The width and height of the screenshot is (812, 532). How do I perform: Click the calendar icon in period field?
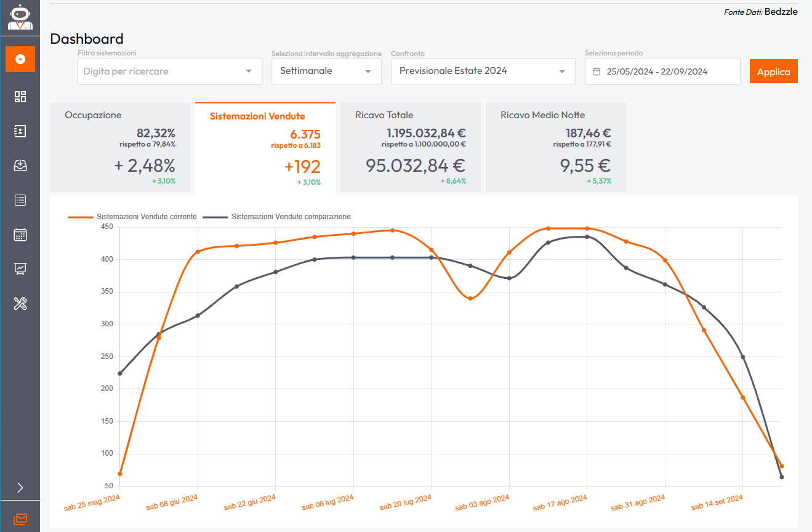pyautogui.click(x=596, y=71)
